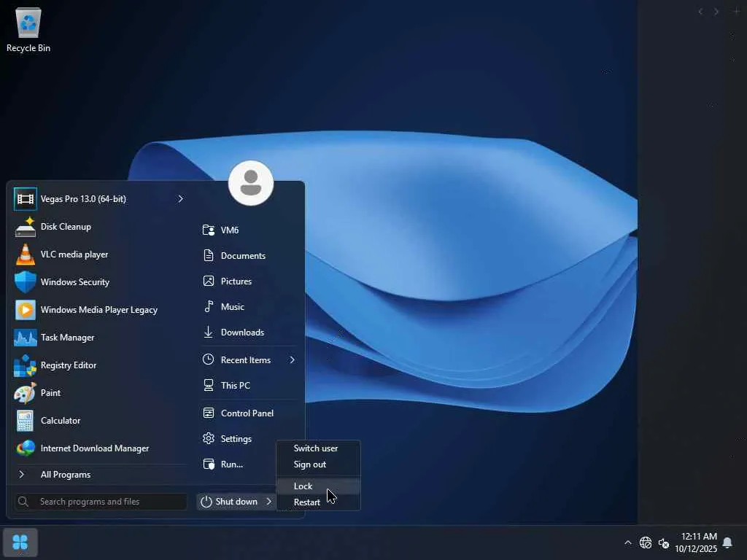The height and width of the screenshot is (560, 747).
Task: Click the Vegas Pro 13.0 film icon
Action: (x=26, y=199)
